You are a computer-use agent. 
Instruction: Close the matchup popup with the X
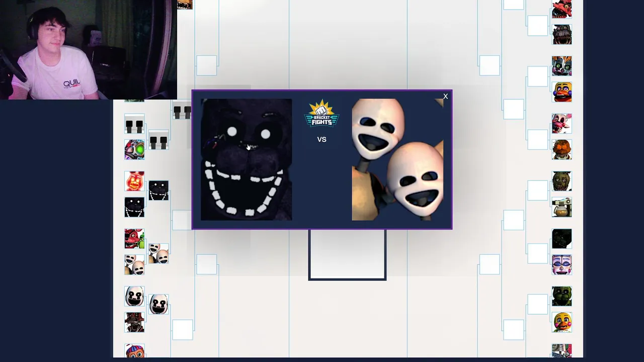(445, 97)
